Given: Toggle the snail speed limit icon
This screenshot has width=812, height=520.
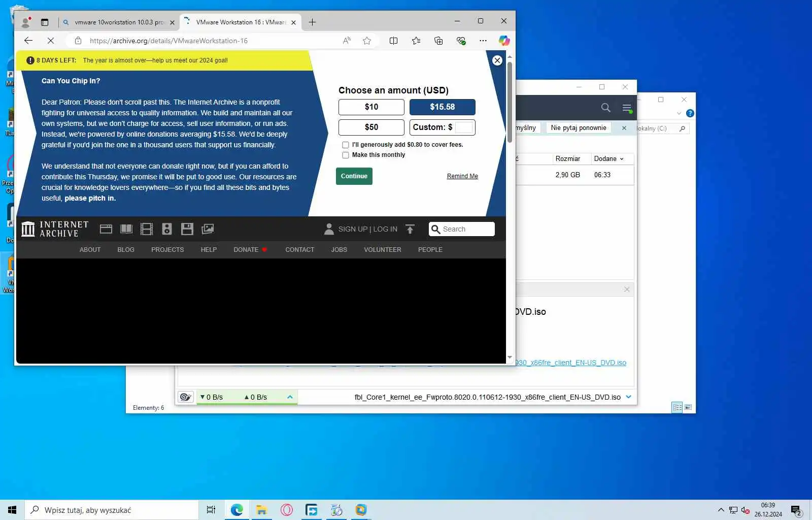Looking at the screenshot, I should [186, 397].
